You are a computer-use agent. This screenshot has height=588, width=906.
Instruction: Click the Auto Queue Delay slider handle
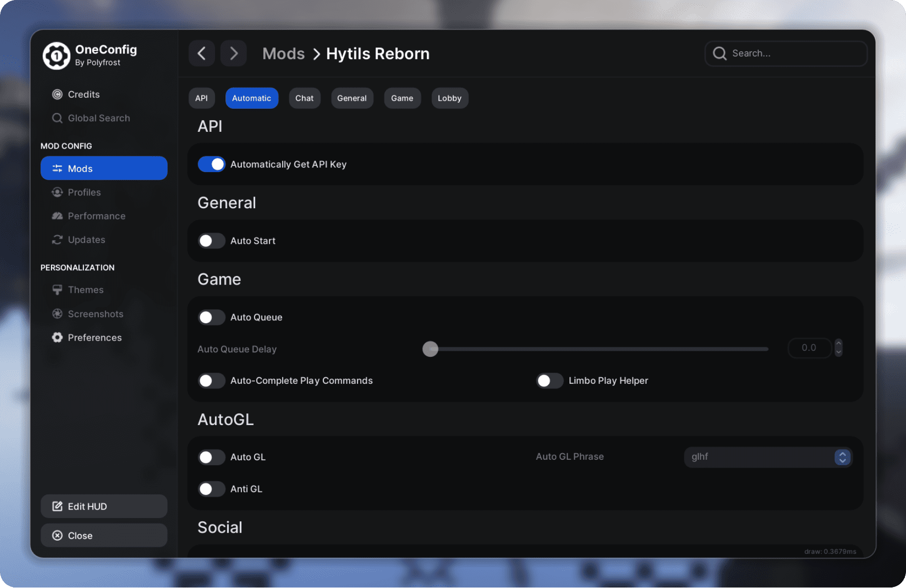click(430, 349)
